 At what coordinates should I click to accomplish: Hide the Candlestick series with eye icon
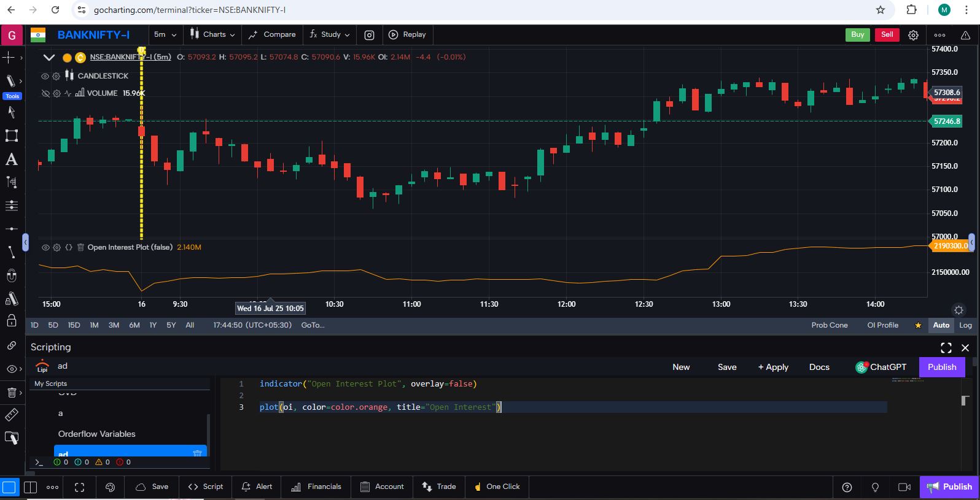(45, 76)
